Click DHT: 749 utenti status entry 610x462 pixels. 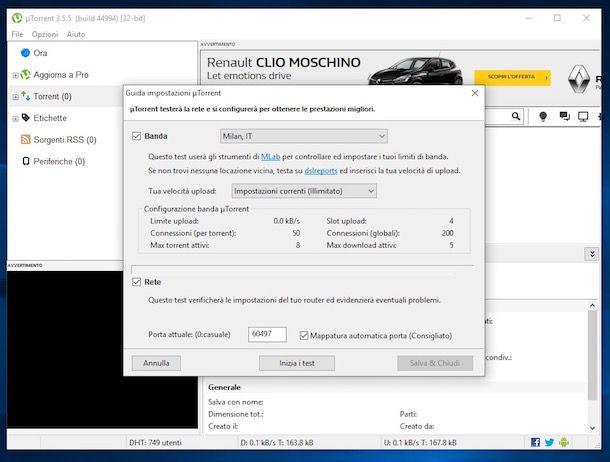tap(155, 443)
